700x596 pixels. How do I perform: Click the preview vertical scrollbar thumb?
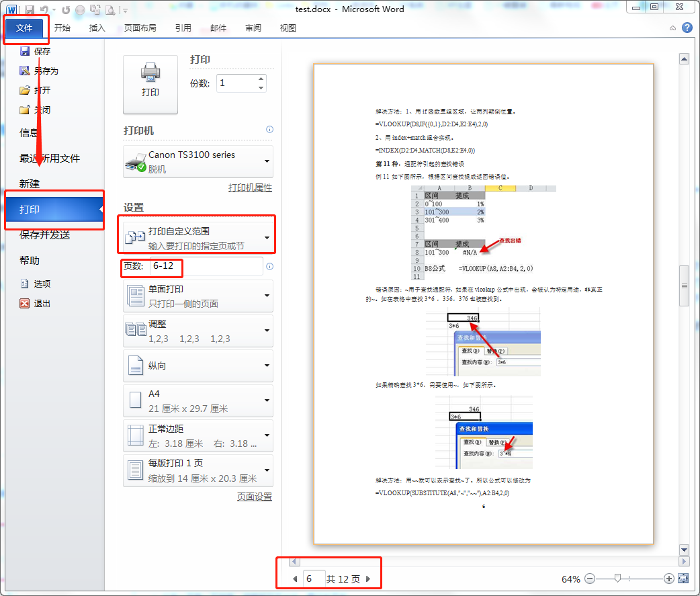click(684, 286)
